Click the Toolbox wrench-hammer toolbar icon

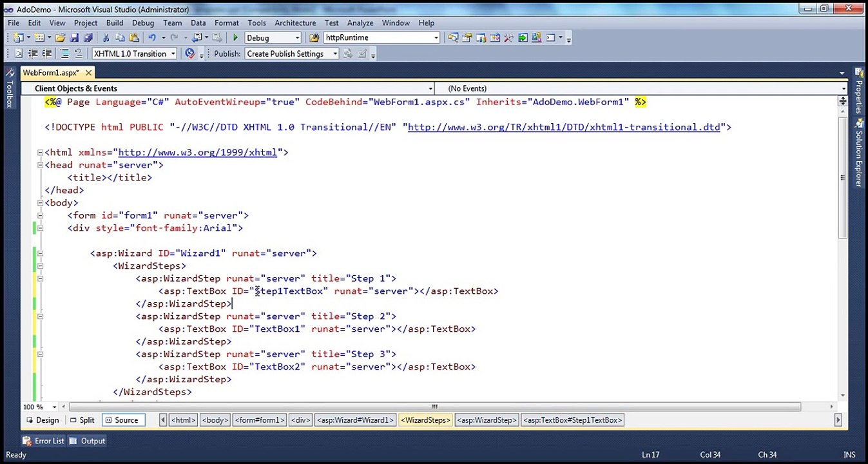(508, 38)
